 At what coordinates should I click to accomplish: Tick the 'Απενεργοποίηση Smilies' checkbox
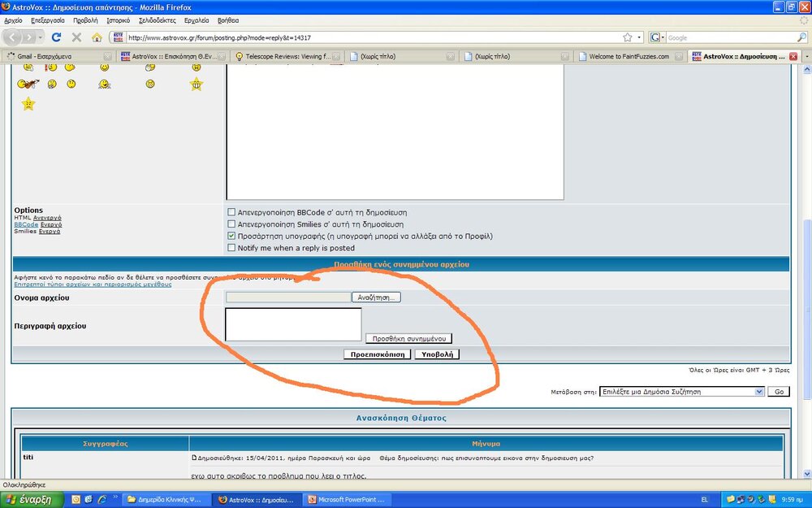pyautogui.click(x=232, y=224)
